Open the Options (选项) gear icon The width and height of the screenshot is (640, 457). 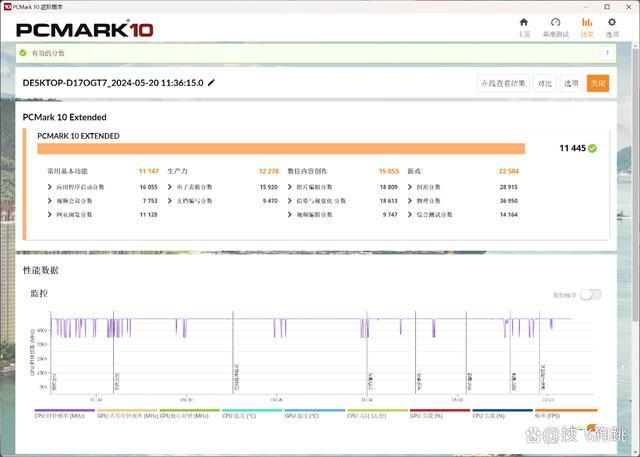point(611,25)
